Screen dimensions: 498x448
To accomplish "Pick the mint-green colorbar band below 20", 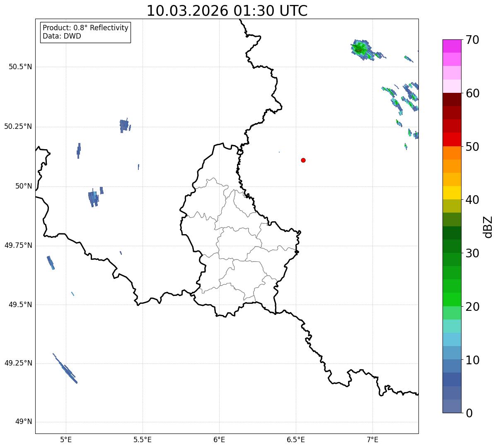I will [x=452, y=313].
